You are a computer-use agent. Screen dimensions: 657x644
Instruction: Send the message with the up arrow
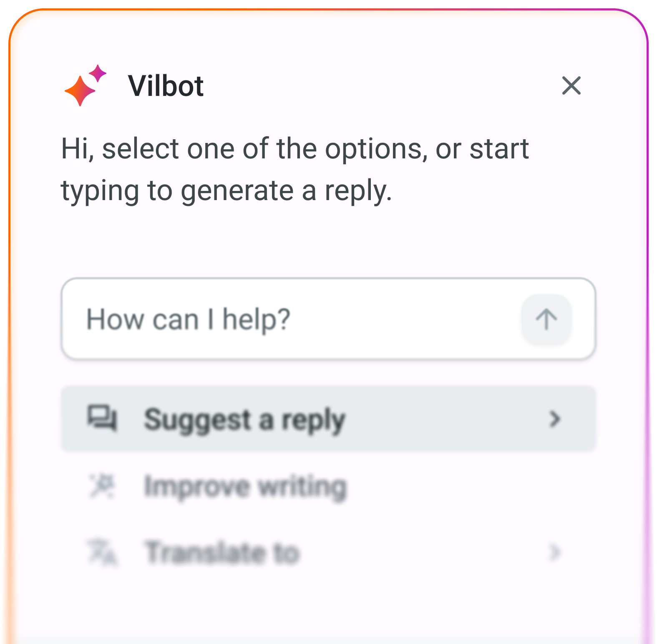[546, 319]
